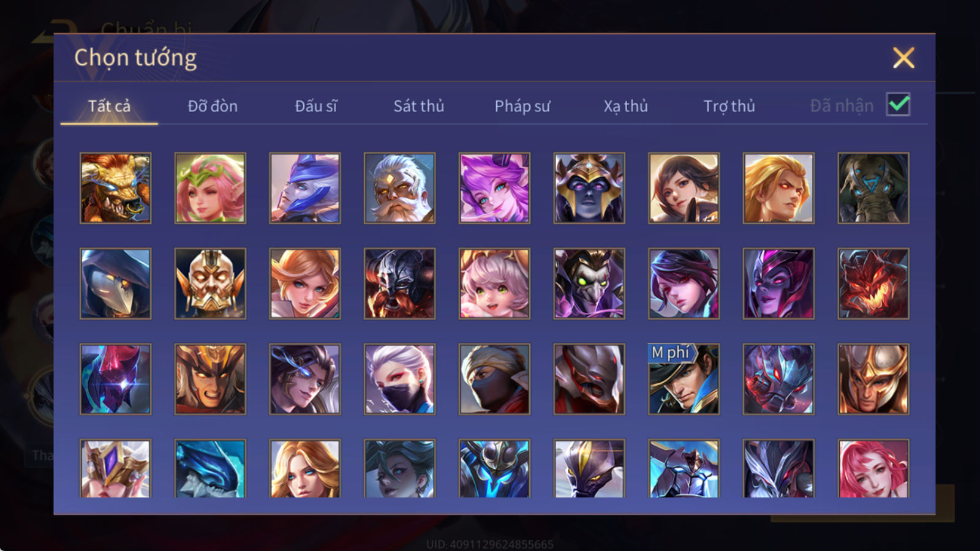The width and height of the screenshot is (980, 551).
Task: Switch to the 'Xạ thủ' tab
Action: pos(625,106)
